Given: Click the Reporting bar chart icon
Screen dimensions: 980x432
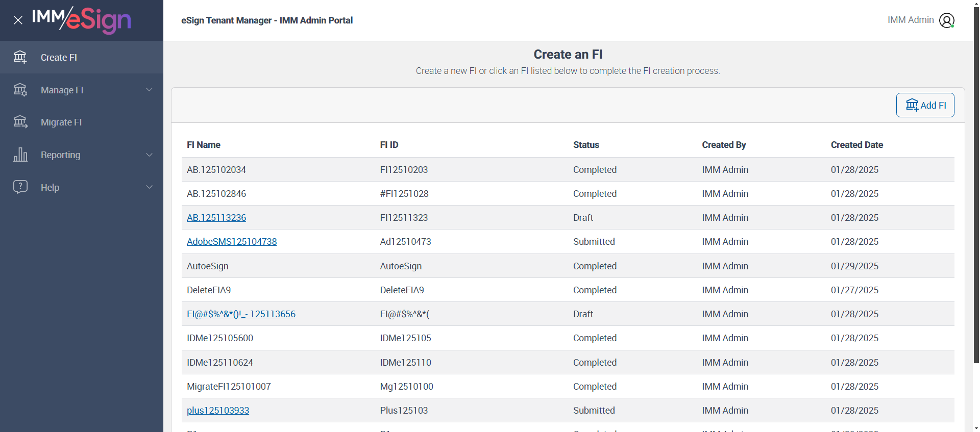Looking at the screenshot, I should 20,155.
